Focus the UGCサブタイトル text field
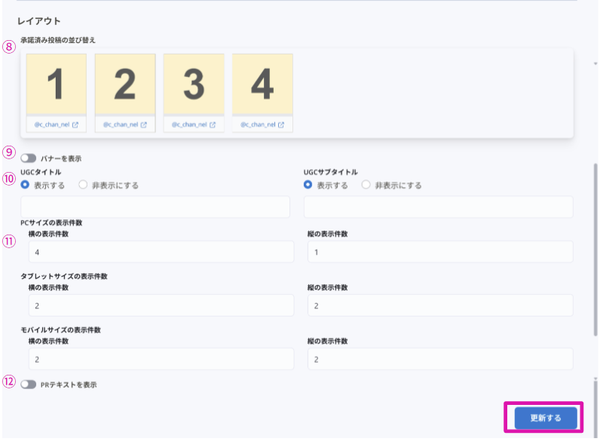 [x=439, y=207]
